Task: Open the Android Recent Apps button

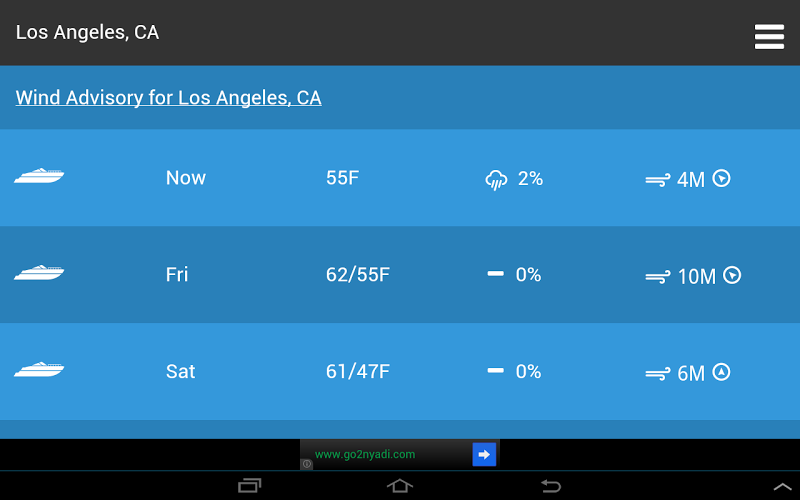Action: pos(250,486)
